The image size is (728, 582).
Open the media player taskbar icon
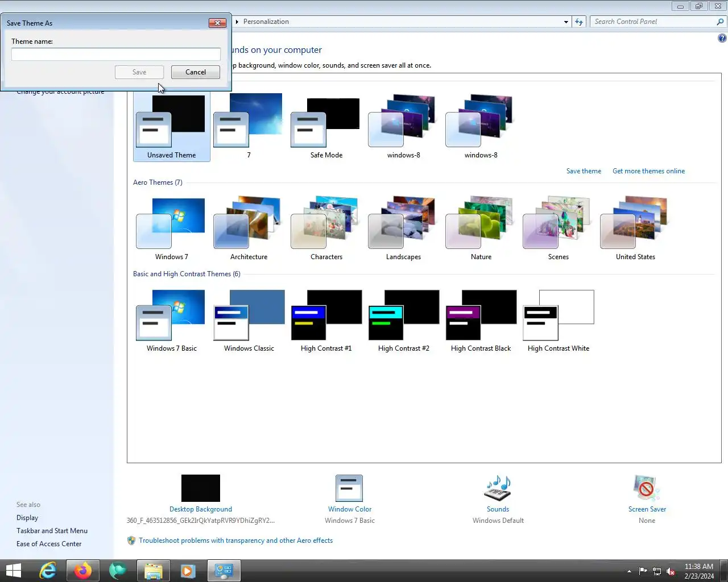(x=188, y=570)
